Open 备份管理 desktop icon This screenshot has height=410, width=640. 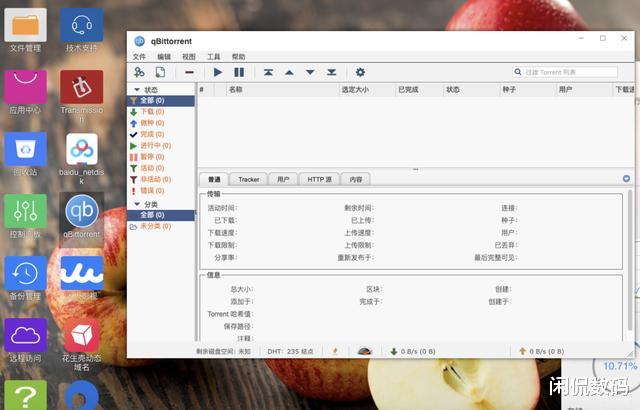[x=25, y=279]
